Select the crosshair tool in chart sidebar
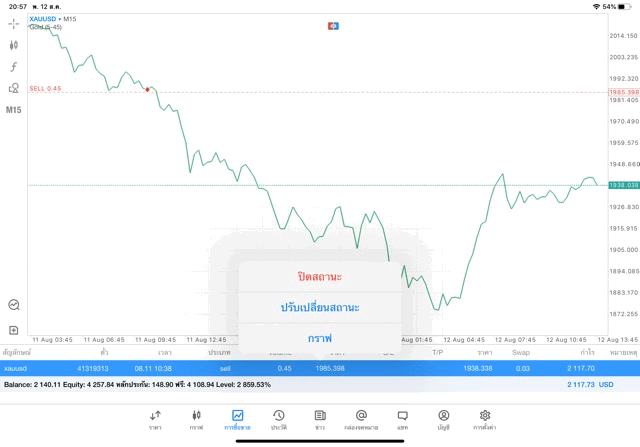This screenshot has height=447, width=640. pos(14,22)
